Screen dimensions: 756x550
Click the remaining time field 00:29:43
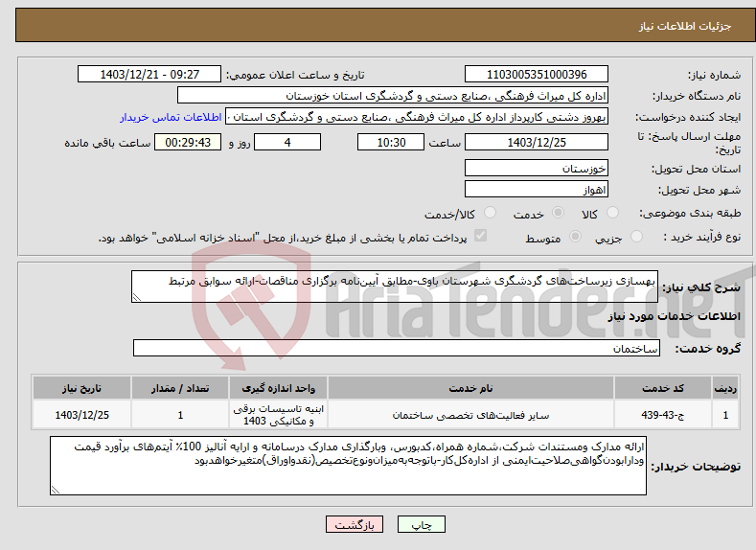click(x=188, y=142)
